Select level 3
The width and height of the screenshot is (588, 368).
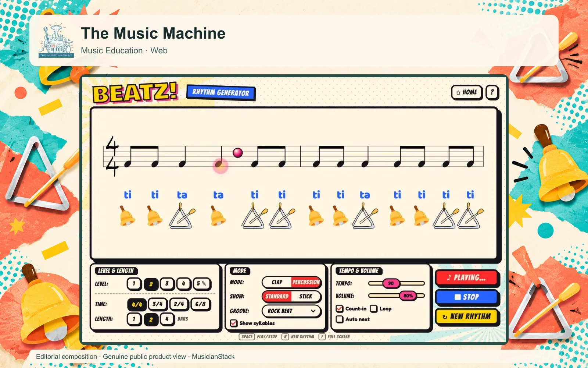pyautogui.click(x=167, y=284)
